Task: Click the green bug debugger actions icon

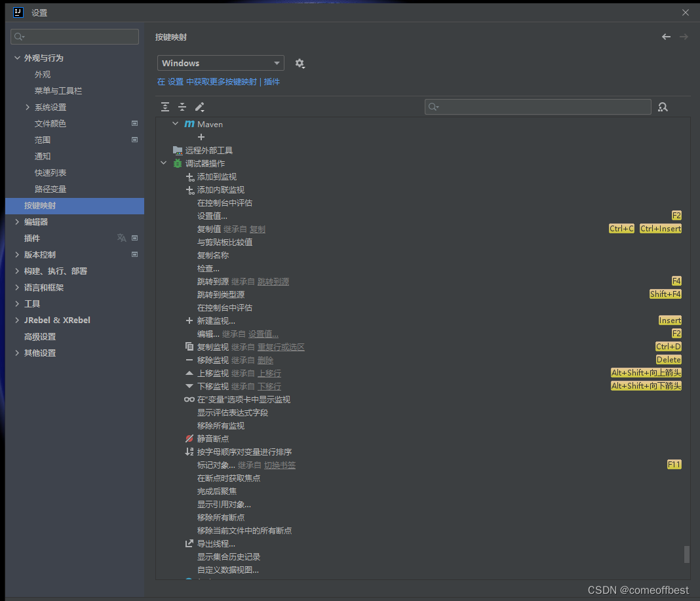Action: tap(177, 163)
